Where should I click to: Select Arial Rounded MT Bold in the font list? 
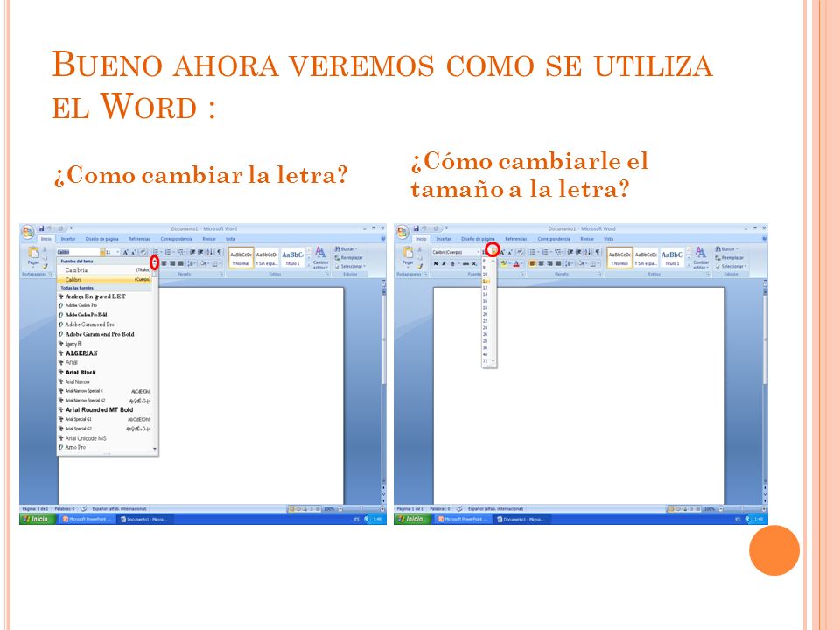pyautogui.click(x=106, y=409)
